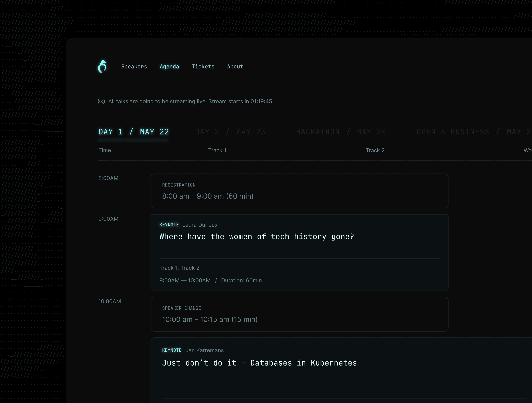Viewport: 532px width, 403px height.
Task: Click the KEYNOTE tag on Laura's talk
Action: click(169, 225)
